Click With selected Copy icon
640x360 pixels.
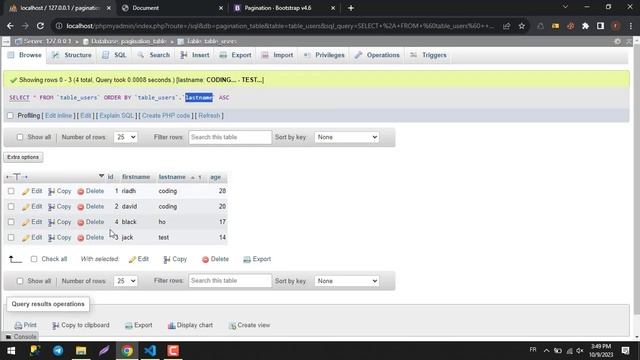167,260
